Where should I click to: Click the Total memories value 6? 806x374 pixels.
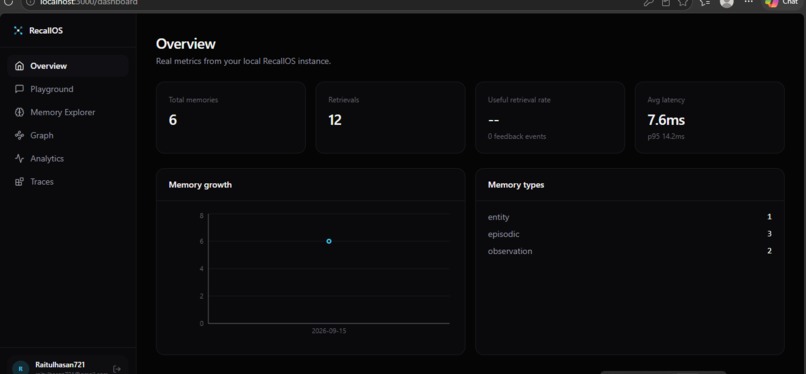click(x=173, y=120)
